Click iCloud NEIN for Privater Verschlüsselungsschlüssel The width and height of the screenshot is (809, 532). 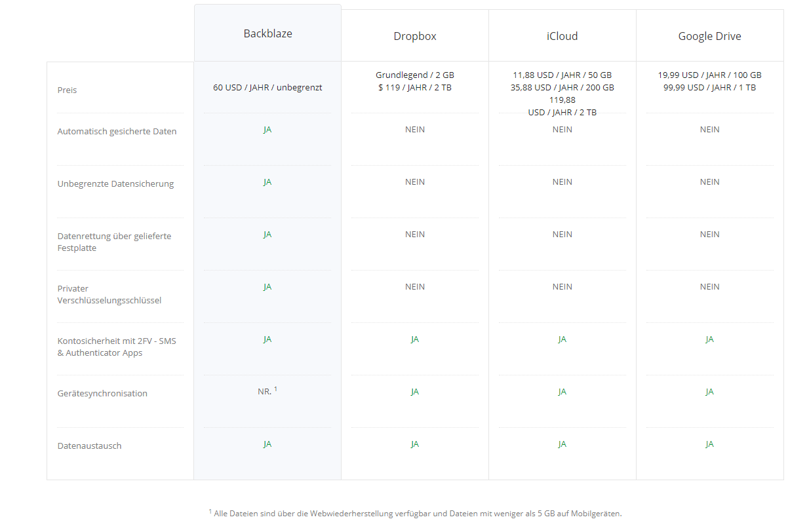[x=562, y=286]
